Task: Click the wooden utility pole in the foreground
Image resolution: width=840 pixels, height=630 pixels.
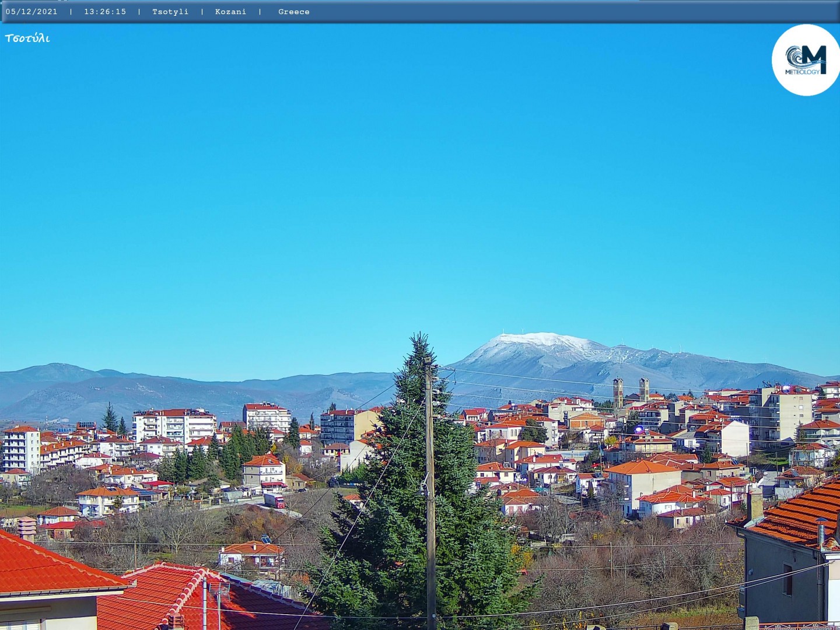Action: point(430,496)
